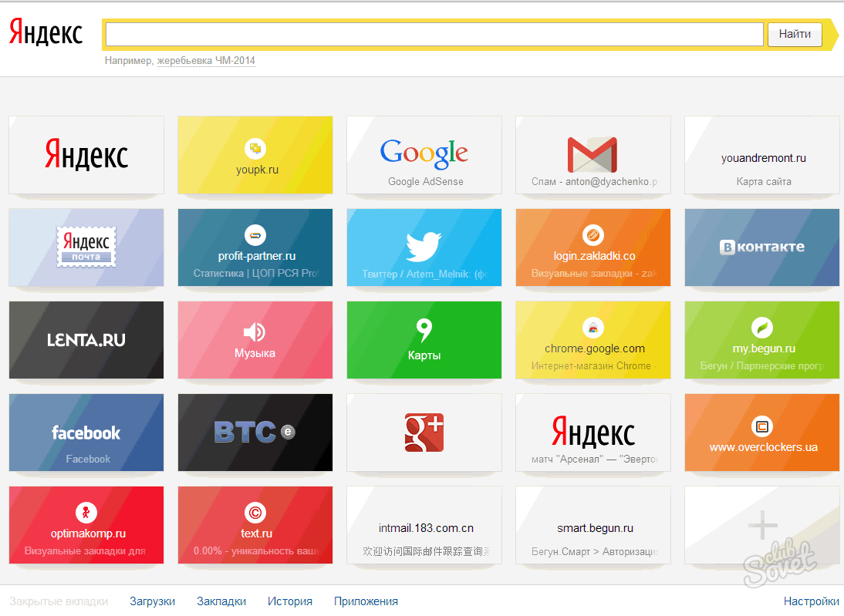Click the search example link жеребьевка ЧМ-2014

206,61
